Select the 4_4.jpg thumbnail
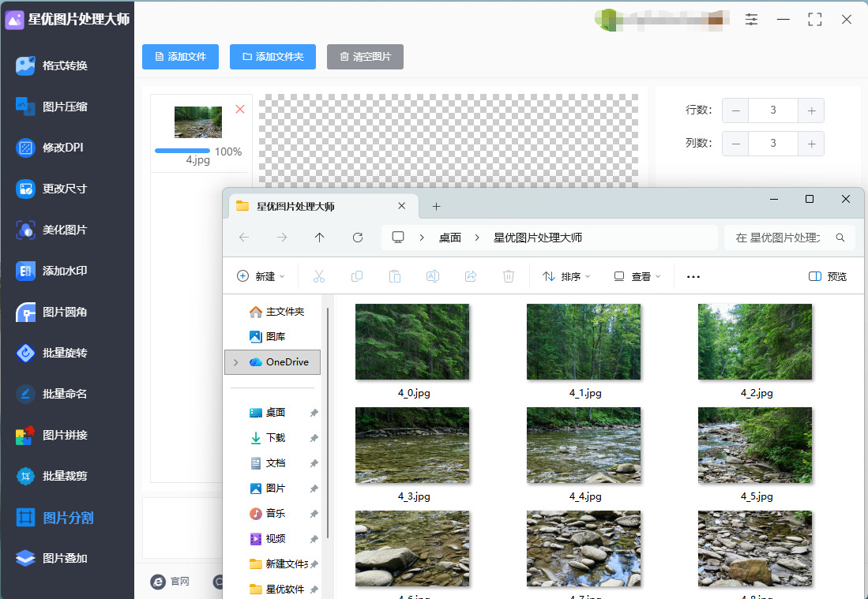Image resolution: width=868 pixels, height=599 pixels. pos(584,445)
